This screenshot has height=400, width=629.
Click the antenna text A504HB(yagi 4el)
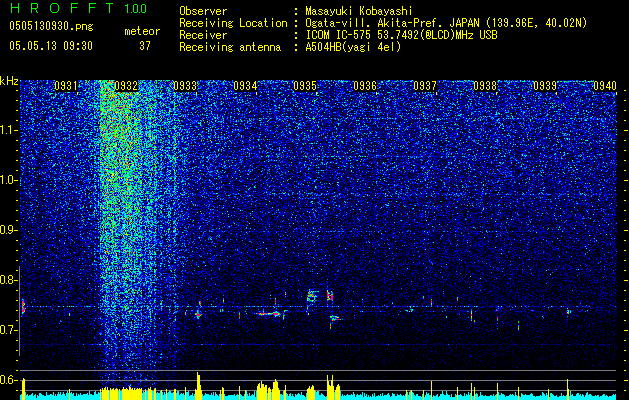tap(353, 47)
